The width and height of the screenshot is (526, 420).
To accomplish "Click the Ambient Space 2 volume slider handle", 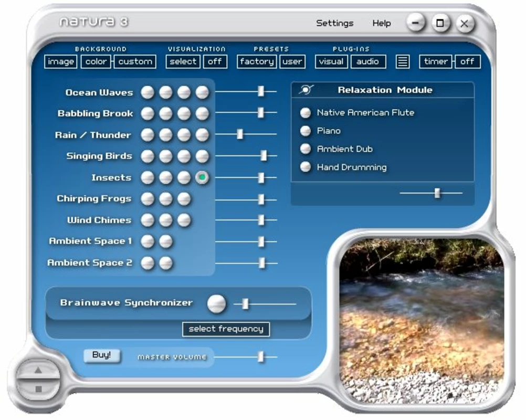I will [261, 263].
